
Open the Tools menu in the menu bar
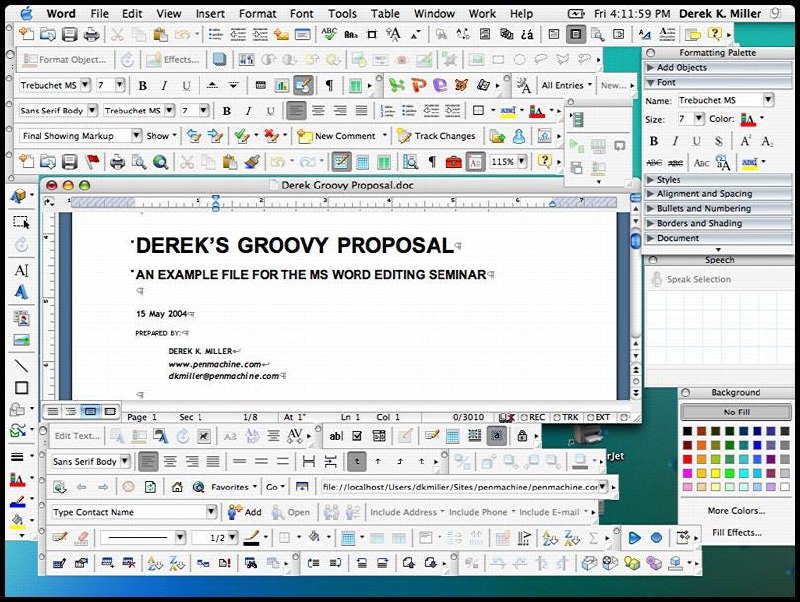[342, 13]
